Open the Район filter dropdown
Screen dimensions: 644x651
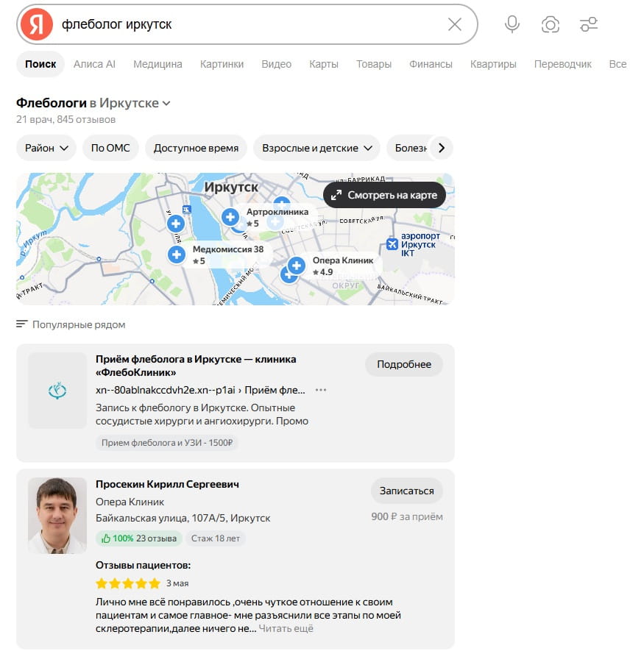pos(46,148)
